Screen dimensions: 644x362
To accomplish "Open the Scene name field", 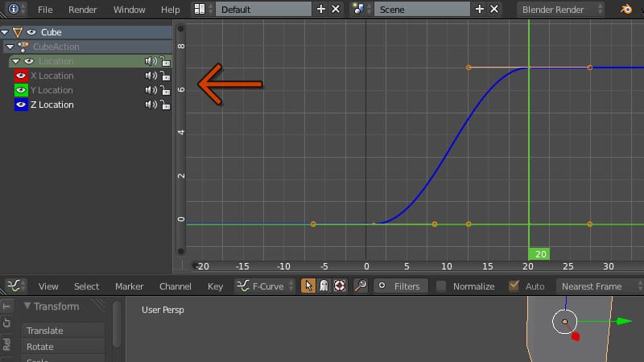I will 422,9.
